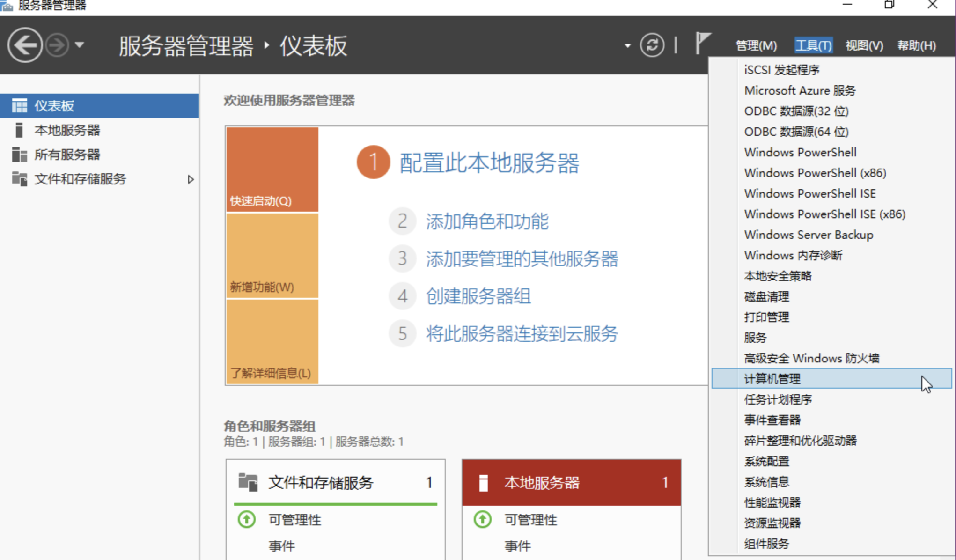Select the 了解详细信息(L) tile

click(272, 342)
